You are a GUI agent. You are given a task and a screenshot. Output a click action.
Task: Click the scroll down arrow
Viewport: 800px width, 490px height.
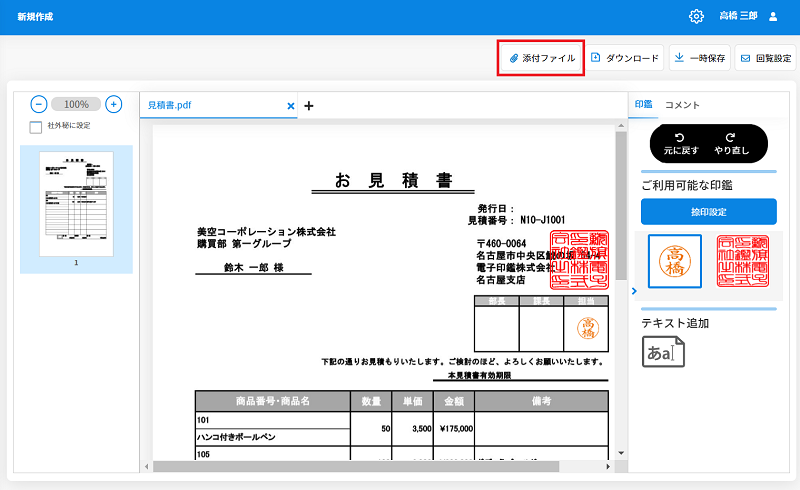tap(621, 453)
